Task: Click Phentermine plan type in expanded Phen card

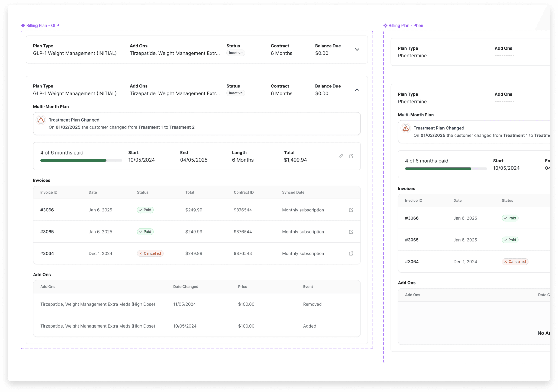Action: [x=412, y=102]
